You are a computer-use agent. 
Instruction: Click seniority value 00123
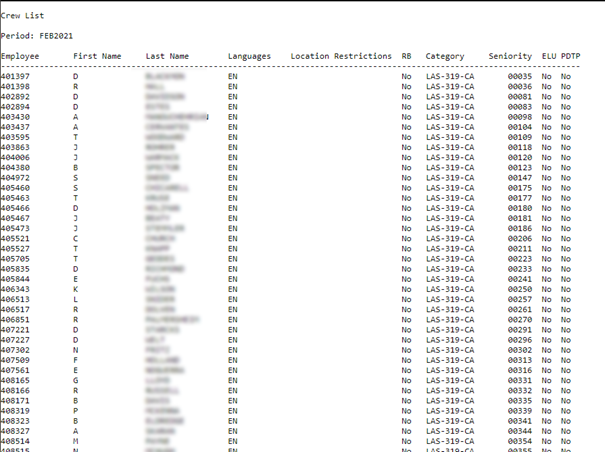520,168
